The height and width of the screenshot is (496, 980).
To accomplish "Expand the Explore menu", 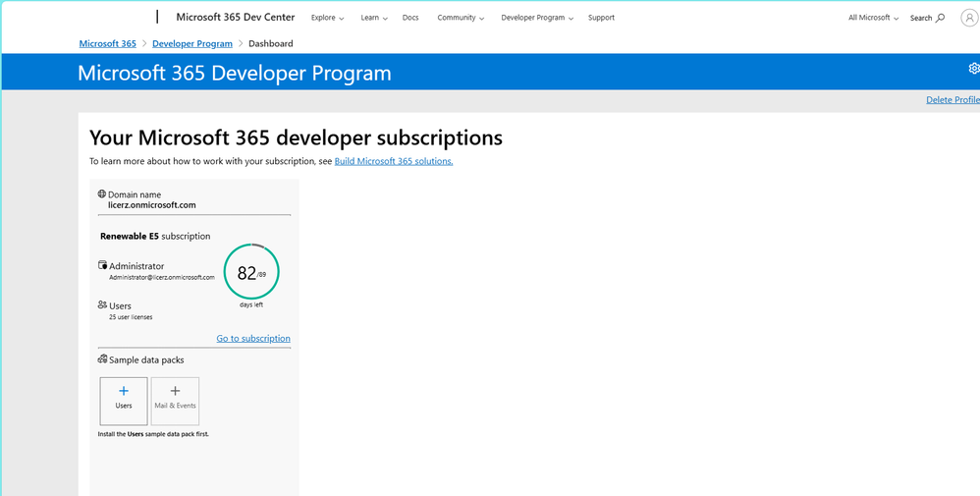I will (328, 18).
